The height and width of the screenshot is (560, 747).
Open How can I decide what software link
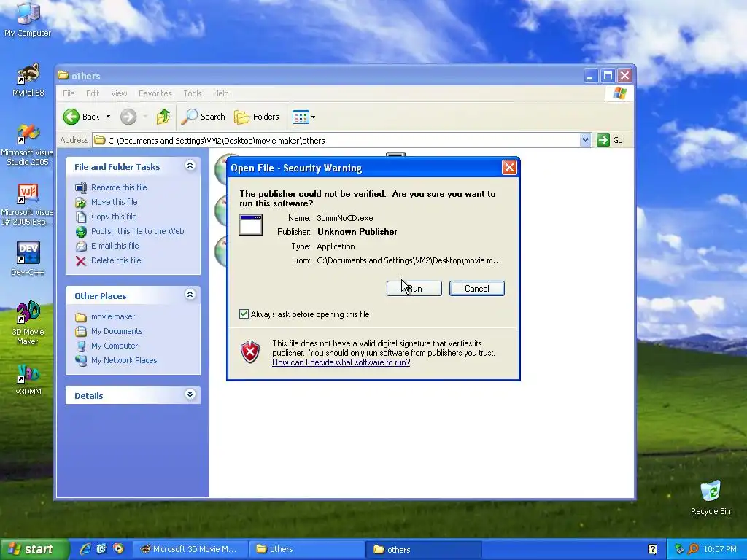click(x=341, y=362)
